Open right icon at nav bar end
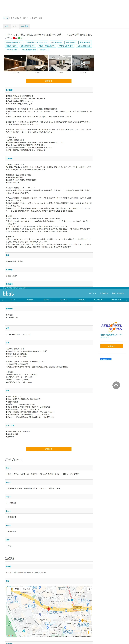 (x=126, y=300)
